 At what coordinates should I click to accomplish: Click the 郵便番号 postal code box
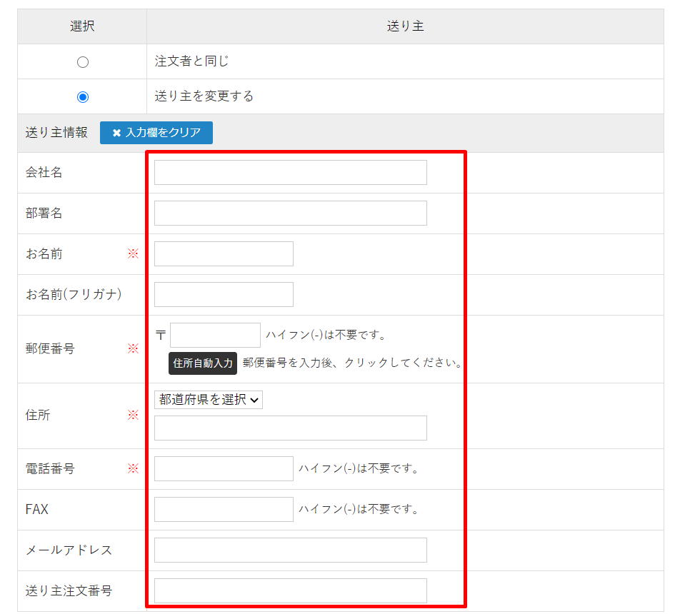215,335
